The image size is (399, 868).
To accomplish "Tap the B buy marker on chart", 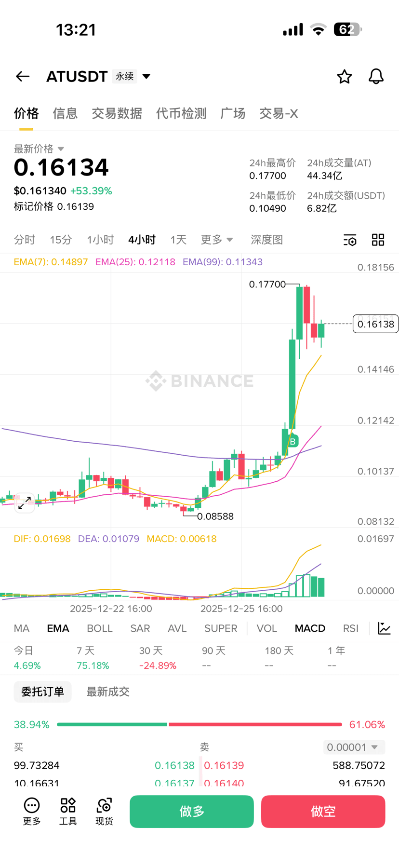I will click(x=293, y=441).
